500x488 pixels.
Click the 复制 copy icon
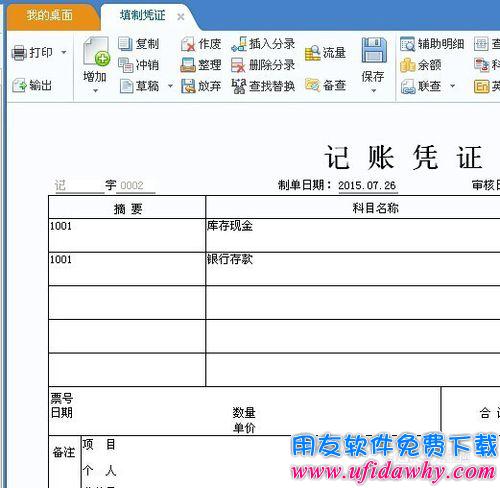pos(125,44)
